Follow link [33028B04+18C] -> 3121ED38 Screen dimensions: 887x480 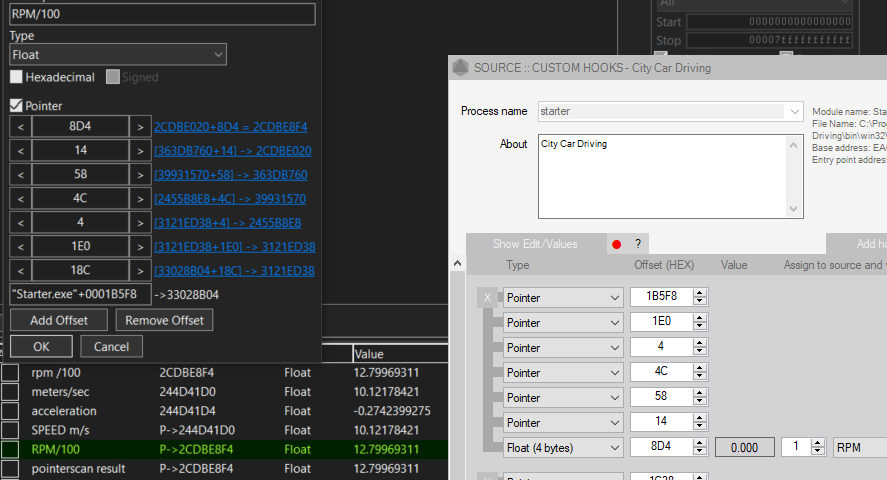tap(234, 271)
